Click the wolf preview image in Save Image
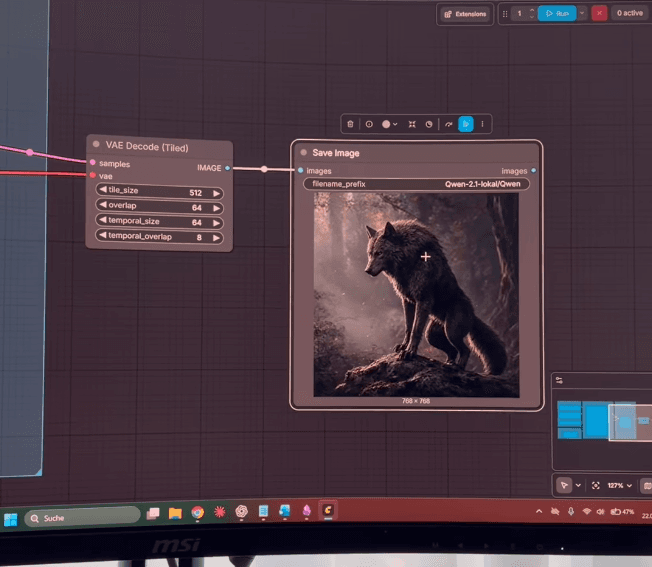This screenshot has height=567, width=652. (416, 295)
